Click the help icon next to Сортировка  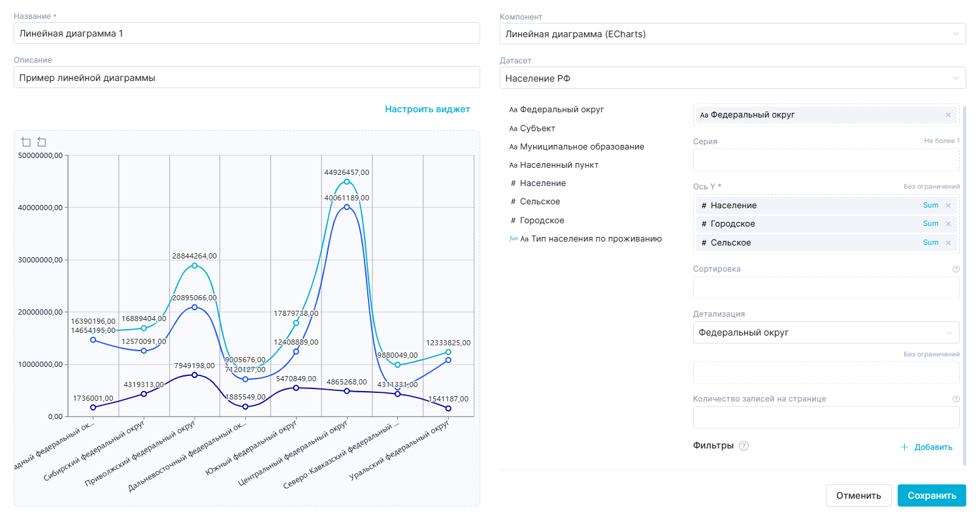[x=956, y=269]
